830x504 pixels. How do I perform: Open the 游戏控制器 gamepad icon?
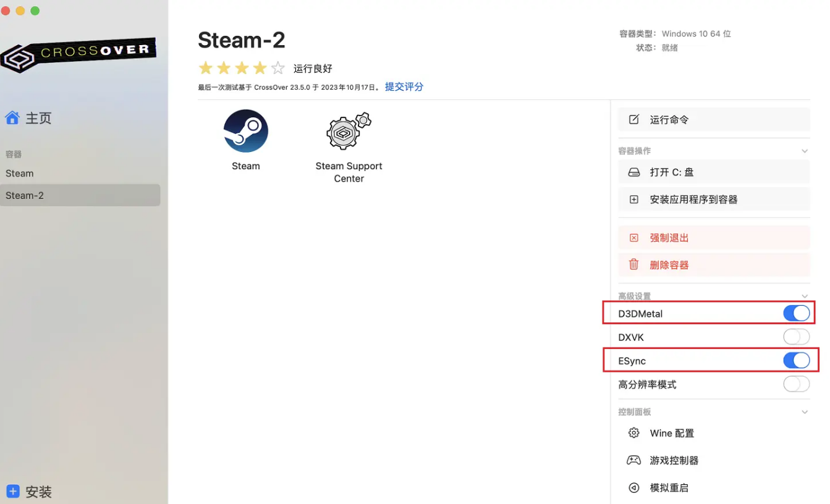click(633, 460)
